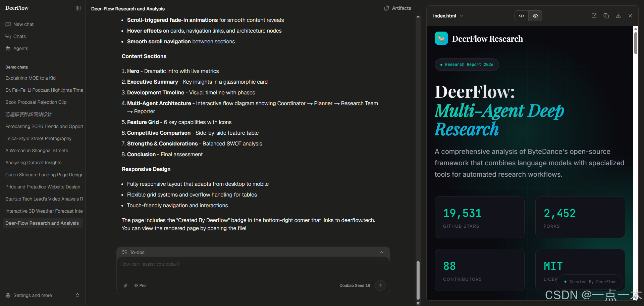Click the Deer-Flow Research and Analysis title
Screen dimensions: 644x306
pos(128,9)
